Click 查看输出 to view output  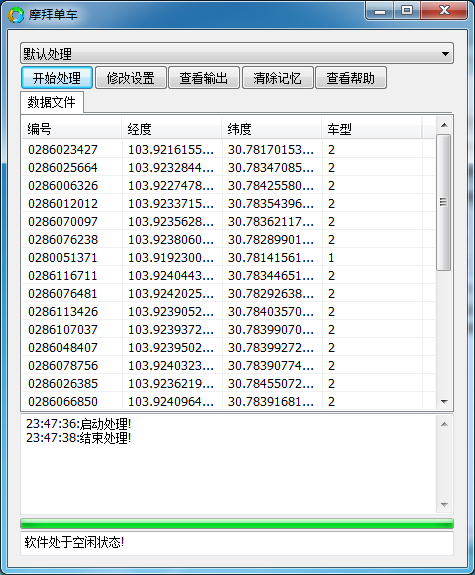pos(204,78)
